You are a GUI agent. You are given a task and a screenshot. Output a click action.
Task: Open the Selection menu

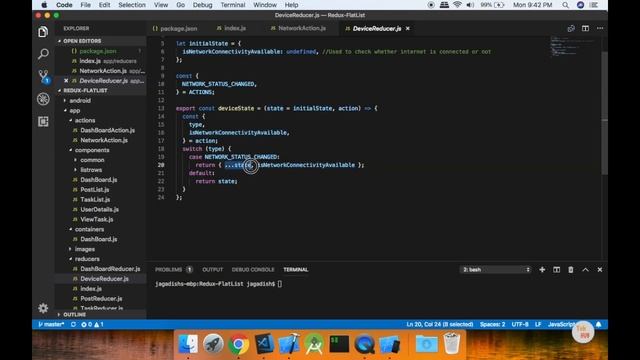(132, 5)
